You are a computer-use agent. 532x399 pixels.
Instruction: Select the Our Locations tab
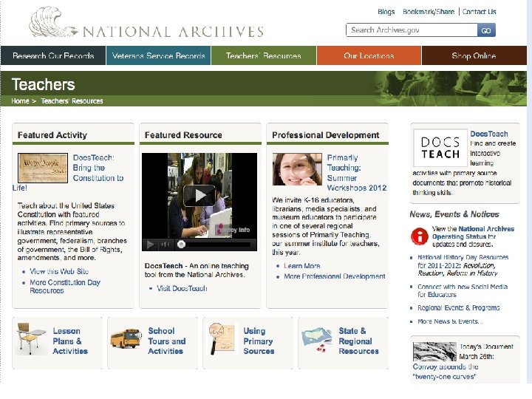(369, 55)
